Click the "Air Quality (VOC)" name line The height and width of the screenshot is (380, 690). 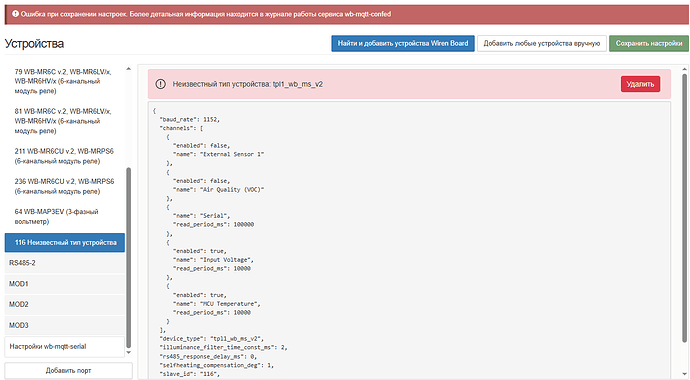[218, 190]
